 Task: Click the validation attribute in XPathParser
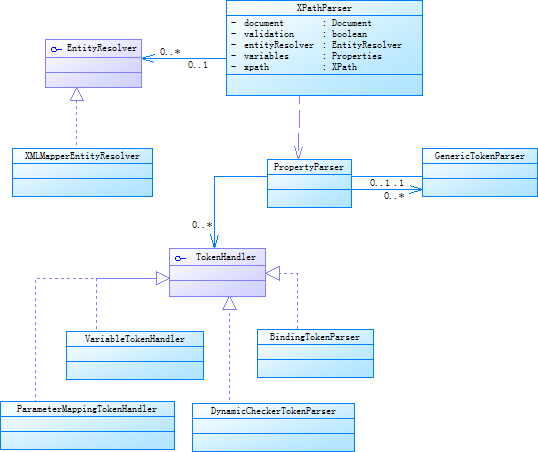[269, 34]
